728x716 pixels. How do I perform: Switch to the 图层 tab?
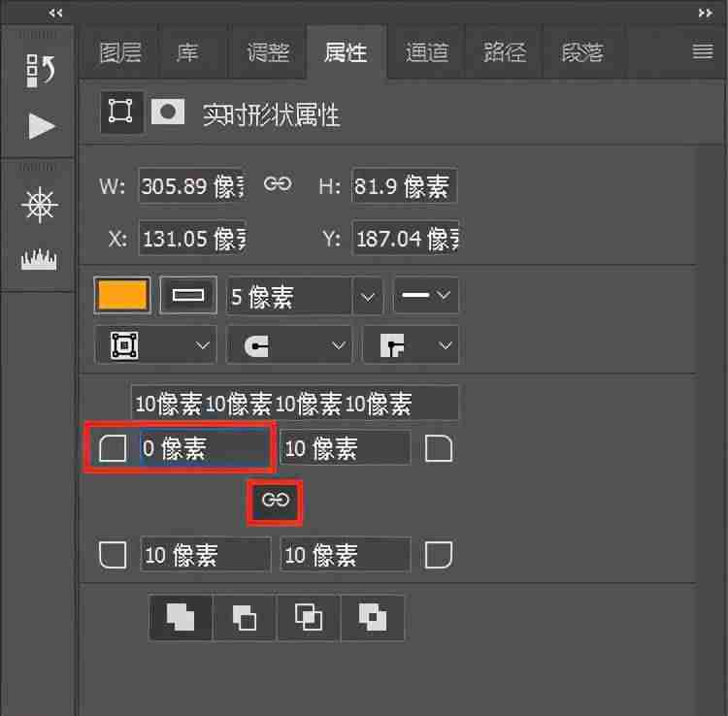tap(120, 52)
